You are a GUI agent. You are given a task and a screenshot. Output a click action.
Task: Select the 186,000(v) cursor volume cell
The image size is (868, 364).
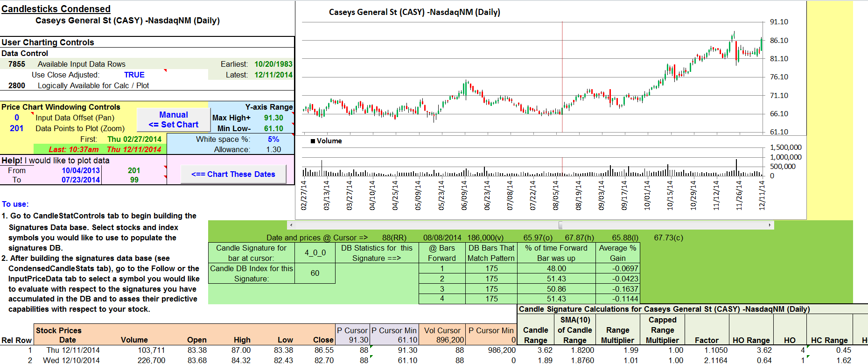(x=485, y=238)
